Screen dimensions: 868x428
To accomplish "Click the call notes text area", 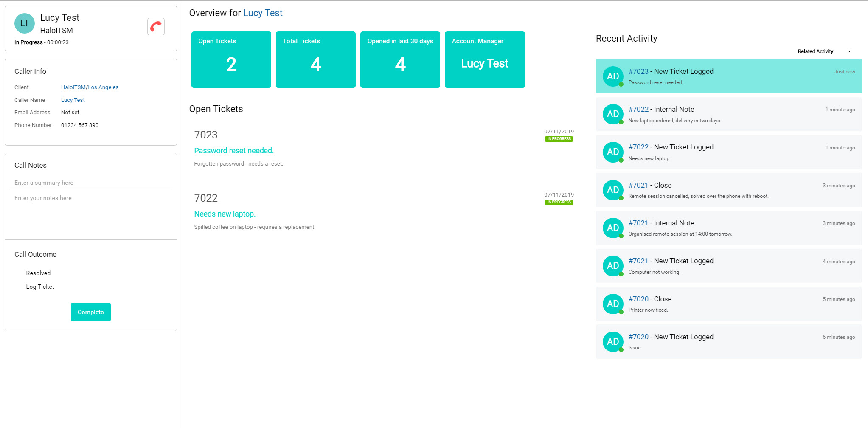I will point(91,214).
